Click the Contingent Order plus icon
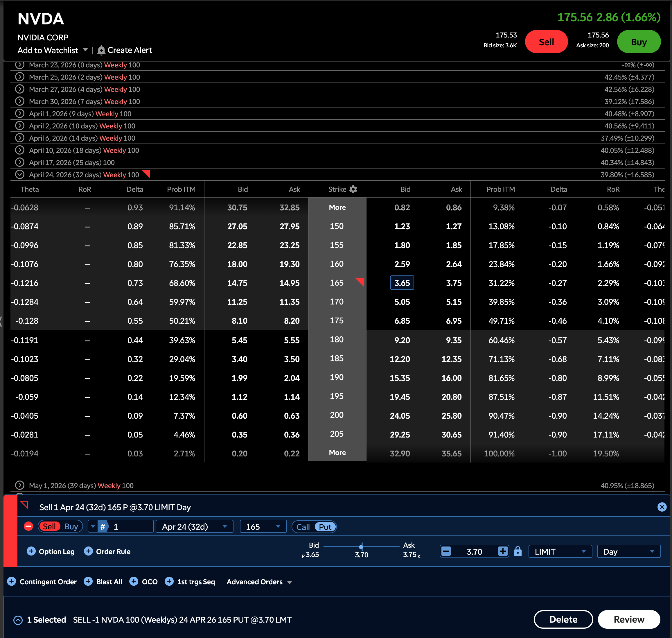672x638 pixels. tap(12, 582)
